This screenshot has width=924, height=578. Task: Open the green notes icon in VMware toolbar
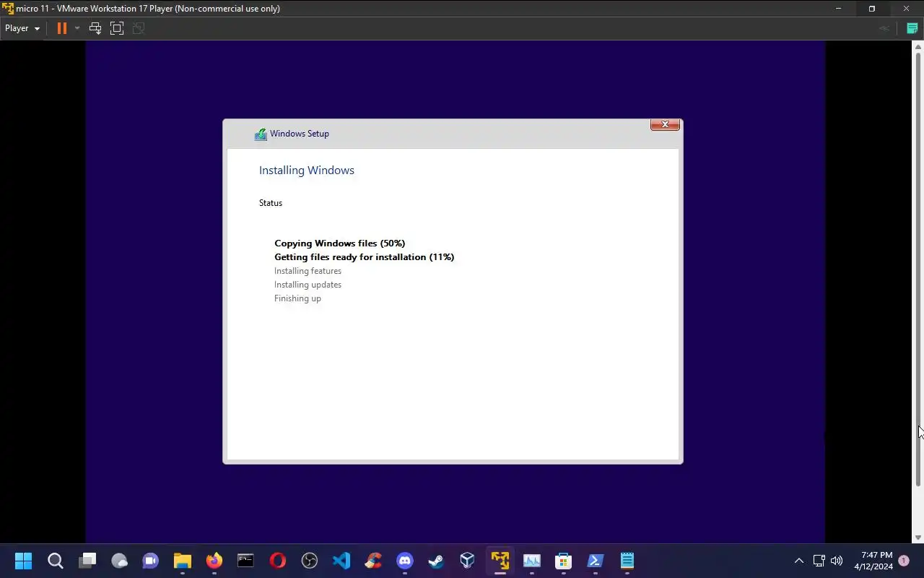[912, 28]
